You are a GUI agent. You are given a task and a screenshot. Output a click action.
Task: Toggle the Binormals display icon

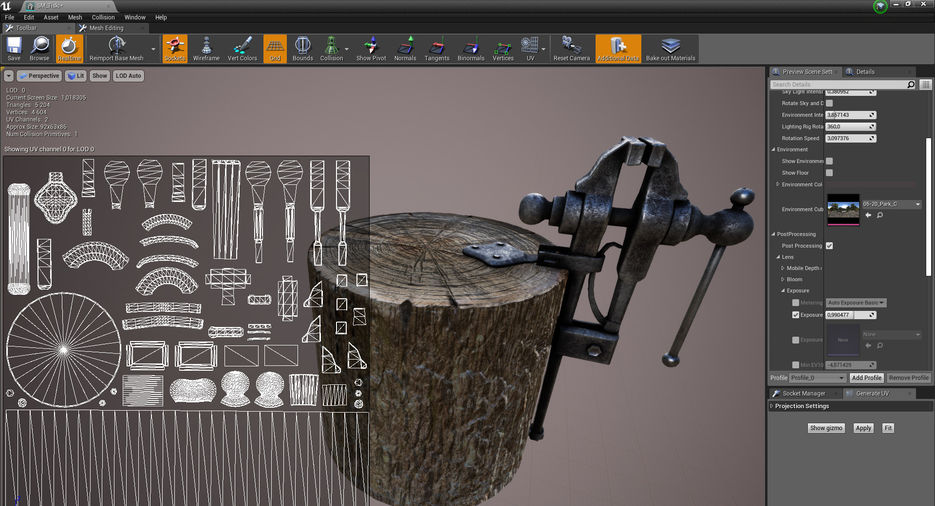[471, 49]
